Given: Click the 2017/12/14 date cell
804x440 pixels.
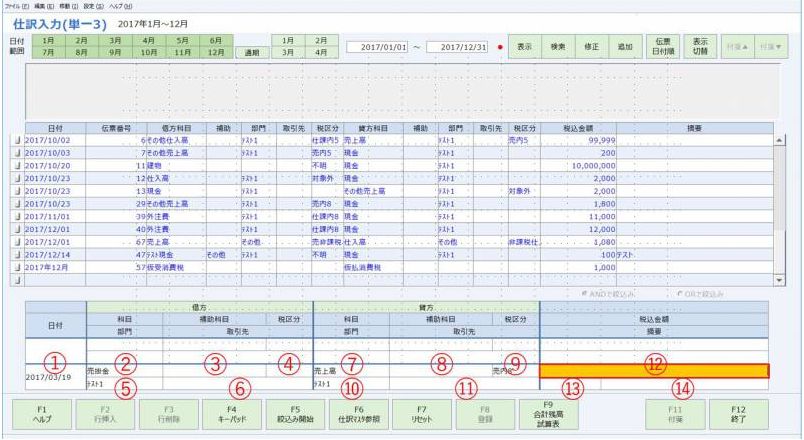Looking at the screenshot, I should tap(55, 255).
